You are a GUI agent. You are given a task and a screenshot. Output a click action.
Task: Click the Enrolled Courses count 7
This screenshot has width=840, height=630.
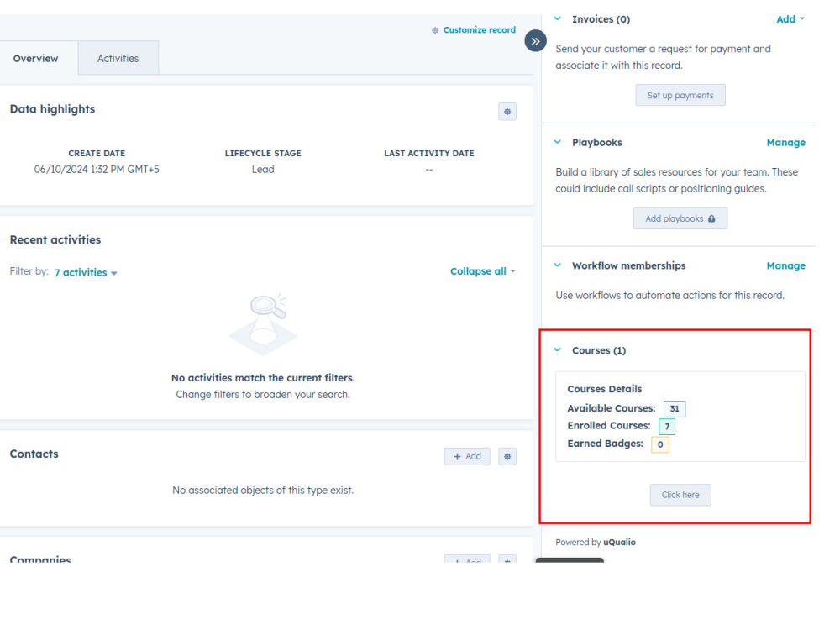(667, 427)
